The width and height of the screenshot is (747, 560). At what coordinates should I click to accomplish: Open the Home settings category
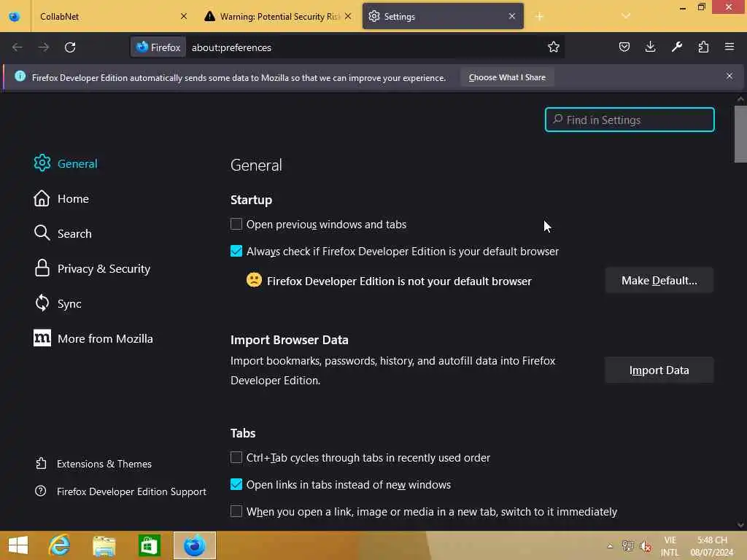tap(61, 198)
